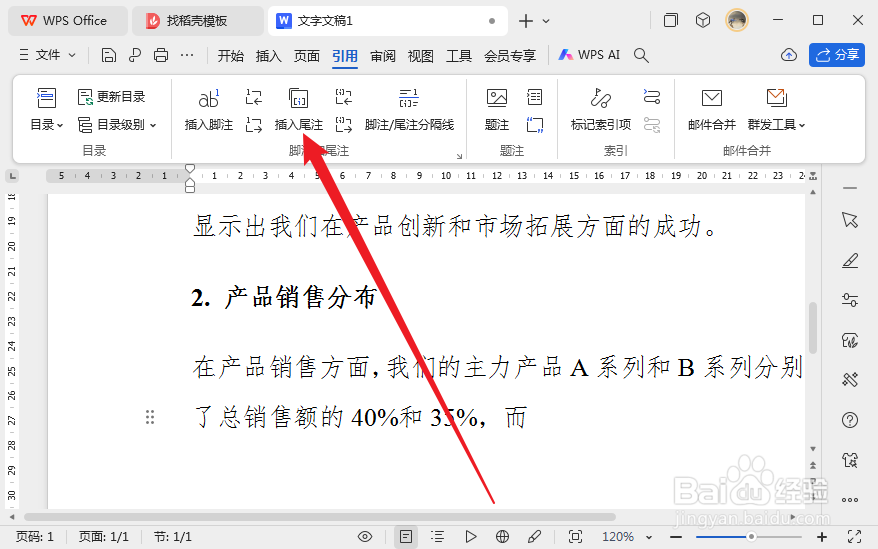The height and width of the screenshot is (549, 878).
Task: Open more quick-access options ellipsis
Action: [187, 55]
